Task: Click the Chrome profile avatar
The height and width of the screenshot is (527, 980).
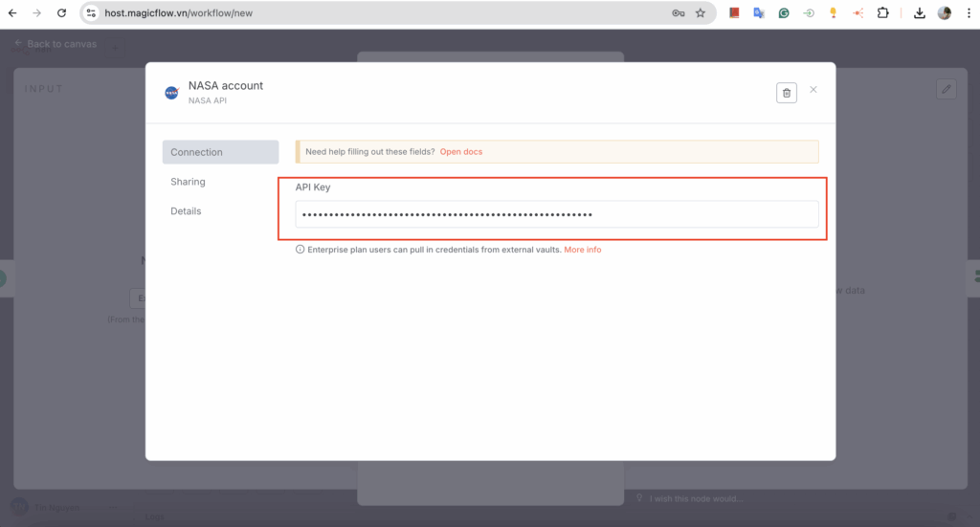Action: pyautogui.click(x=945, y=13)
